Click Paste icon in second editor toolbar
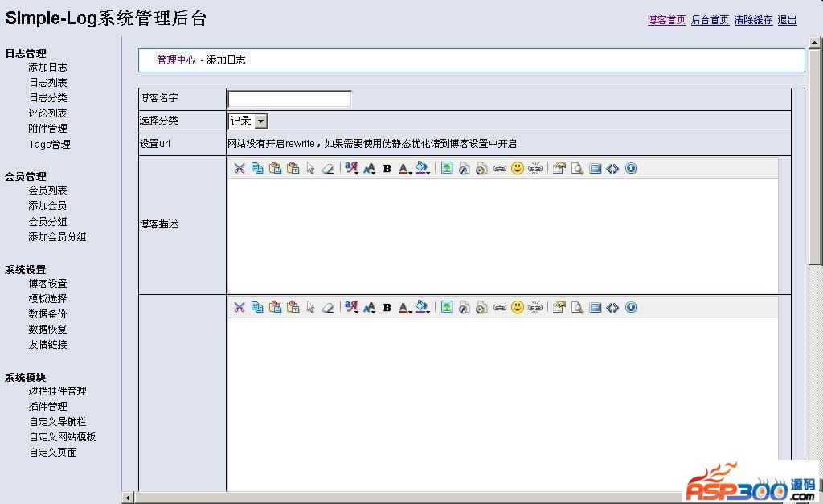This screenshot has width=823, height=504. [275, 307]
